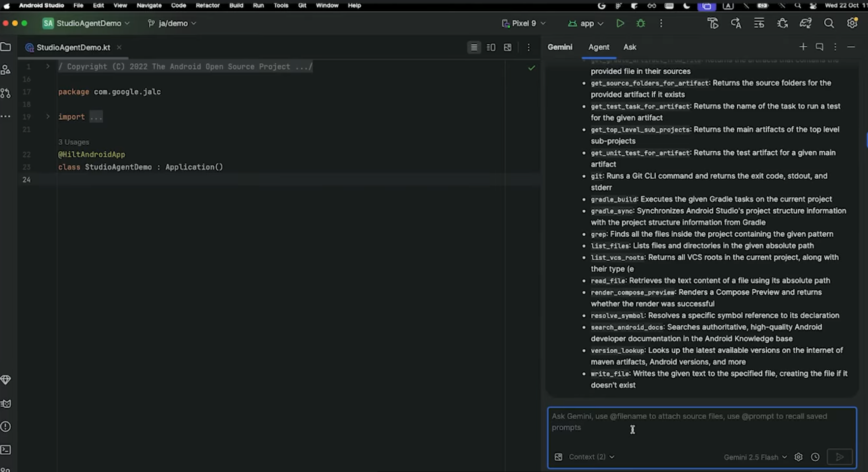The width and height of the screenshot is (868, 472).
Task: Change the Gemini 2.5 Flash model selector
Action: [755, 457]
